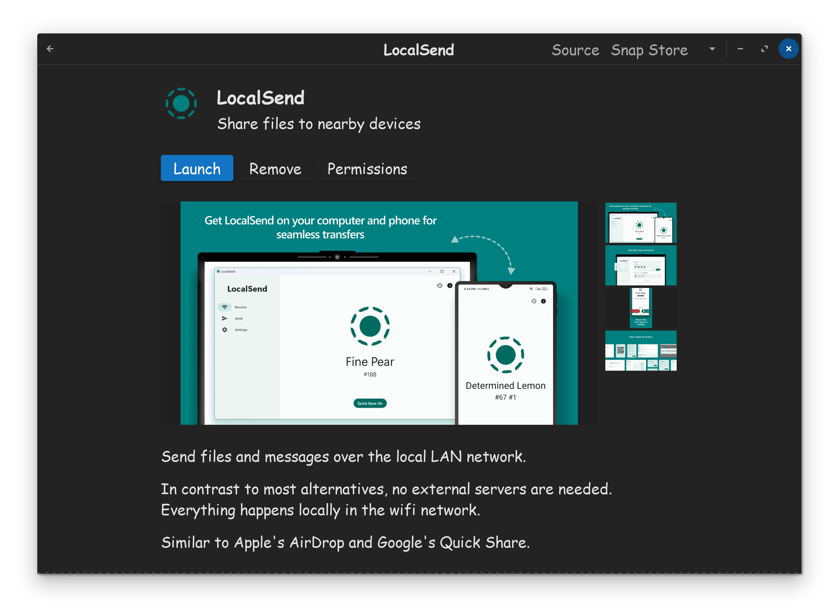This screenshot has width=840, height=616.
Task: Click history icon in laptop screenshot
Action: (440, 286)
